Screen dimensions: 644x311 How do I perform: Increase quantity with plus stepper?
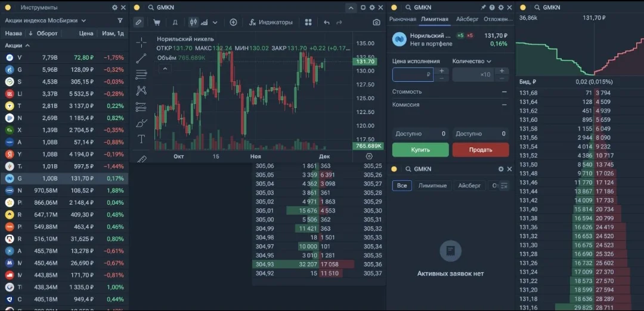(501, 71)
